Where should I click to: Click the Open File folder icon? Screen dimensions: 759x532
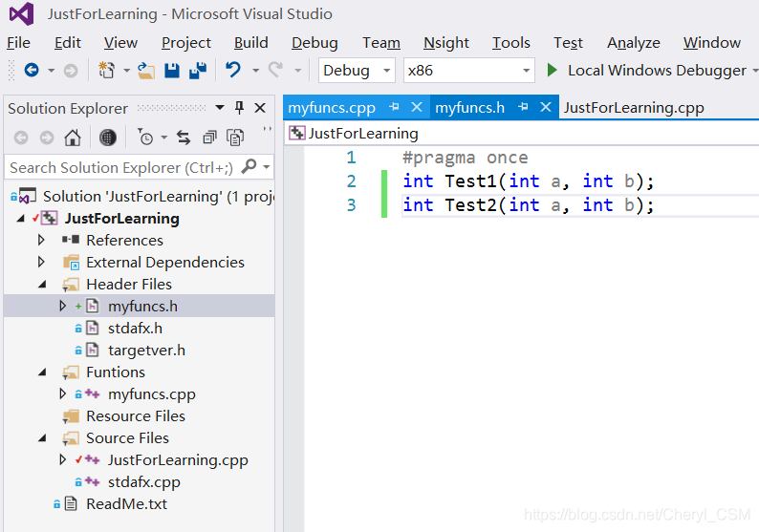[x=145, y=71]
